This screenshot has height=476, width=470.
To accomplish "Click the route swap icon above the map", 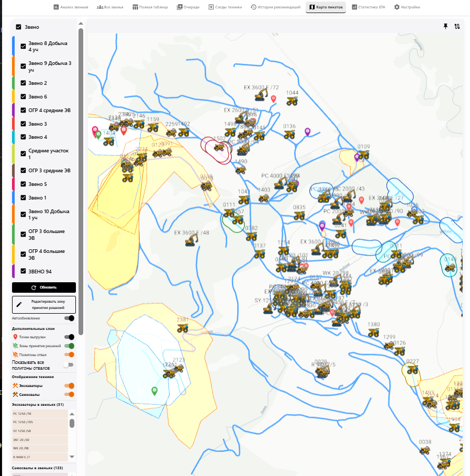I will coord(457,26).
